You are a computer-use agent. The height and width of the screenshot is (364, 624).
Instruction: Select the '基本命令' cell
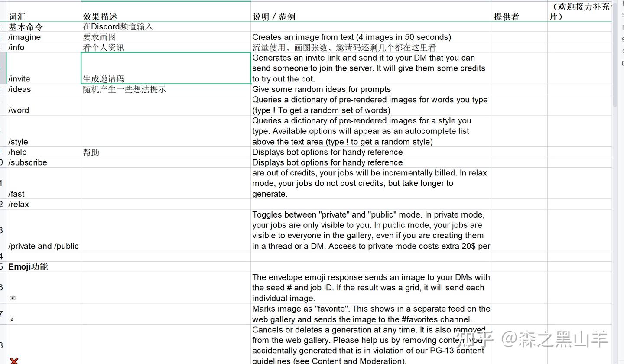click(x=44, y=27)
